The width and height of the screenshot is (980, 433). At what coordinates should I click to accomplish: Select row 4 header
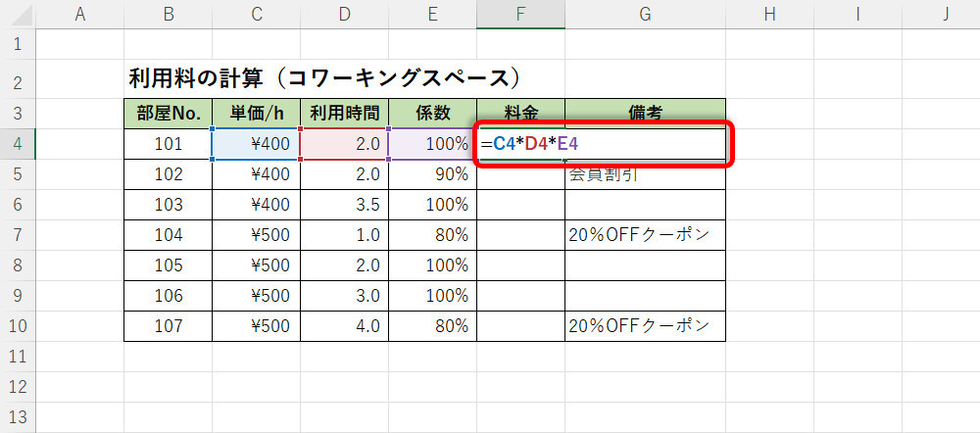(18, 144)
